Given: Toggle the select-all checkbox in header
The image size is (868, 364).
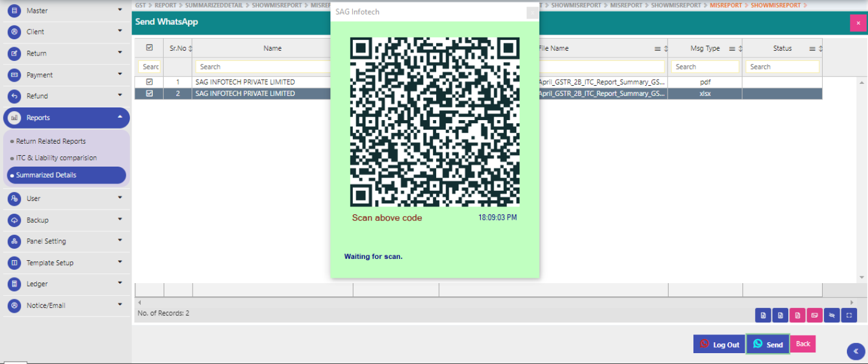Looking at the screenshot, I should 149,48.
